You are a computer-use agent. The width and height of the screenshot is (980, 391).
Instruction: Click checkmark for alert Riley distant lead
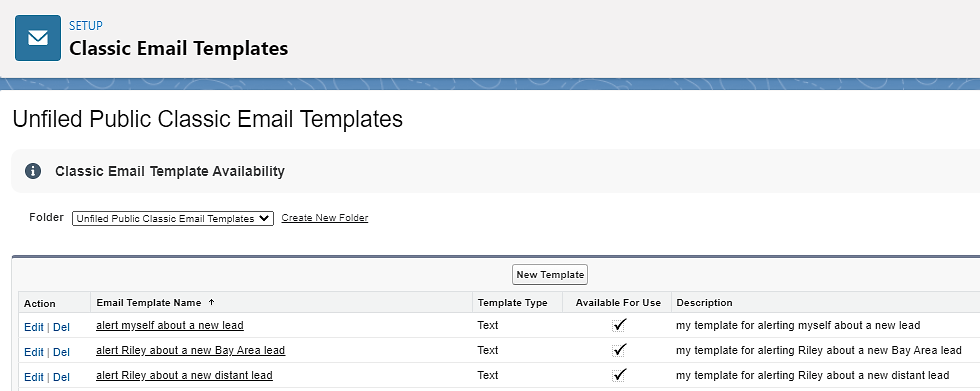619,375
